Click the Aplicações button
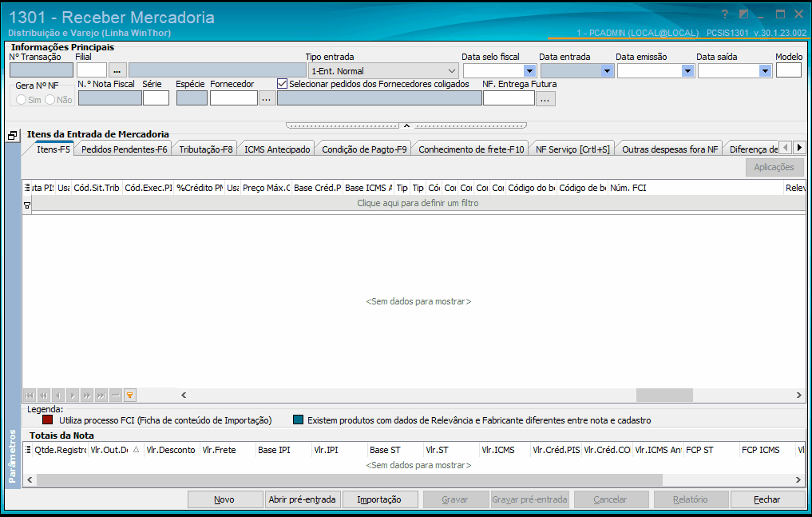 click(774, 167)
